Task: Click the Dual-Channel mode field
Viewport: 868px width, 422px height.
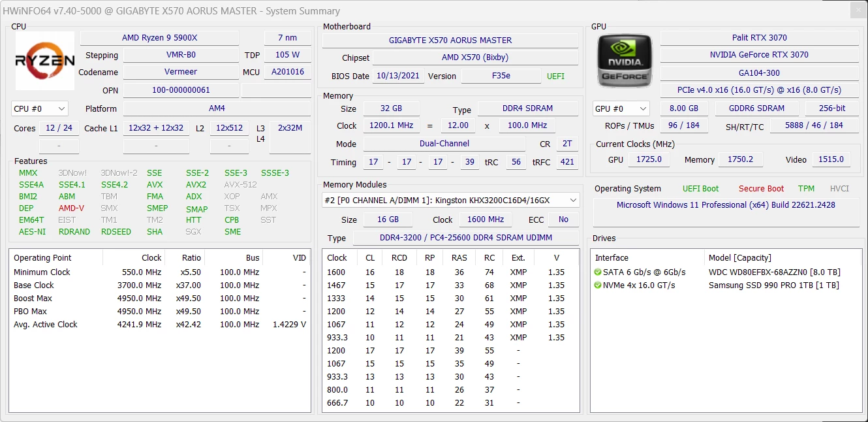Action: pyautogui.click(x=444, y=144)
